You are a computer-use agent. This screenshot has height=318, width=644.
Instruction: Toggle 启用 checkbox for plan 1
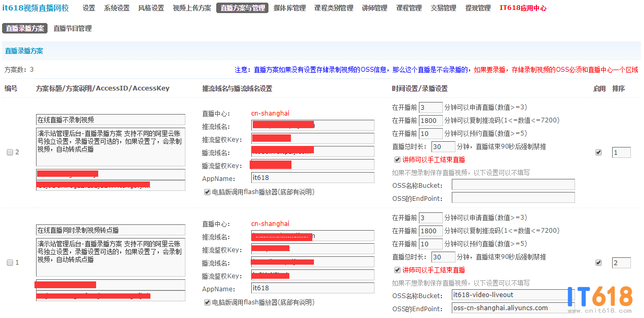pos(599,263)
